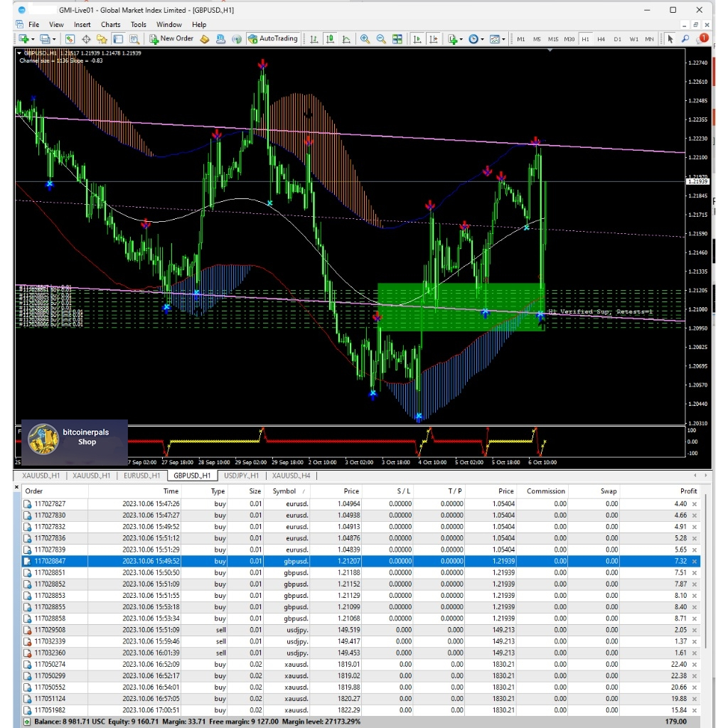The width and height of the screenshot is (728, 728).
Task: Toggle the chart auto scroll button
Action: coord(417,39)
